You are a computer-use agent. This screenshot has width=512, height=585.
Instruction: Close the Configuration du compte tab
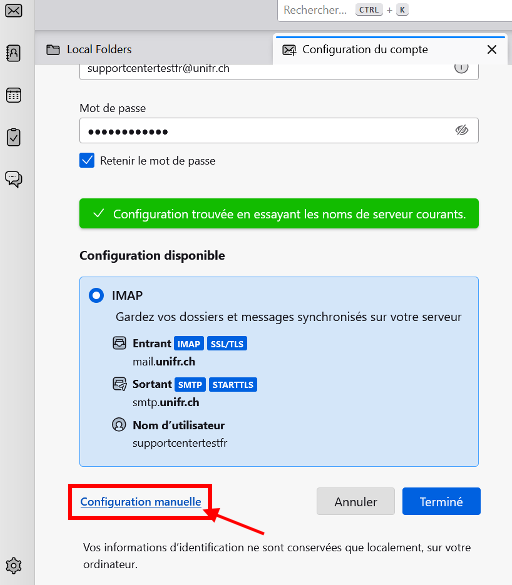(x=492, y=49)
